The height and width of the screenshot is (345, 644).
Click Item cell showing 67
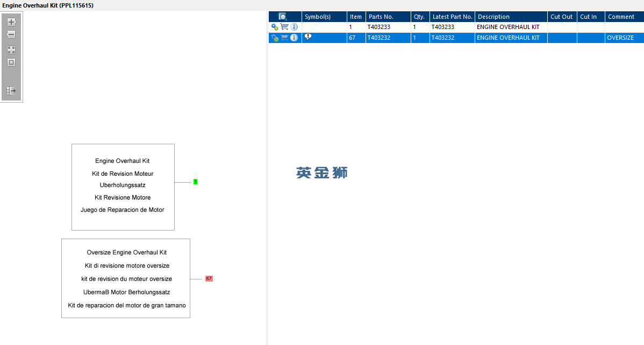click(x=356, y=38)
